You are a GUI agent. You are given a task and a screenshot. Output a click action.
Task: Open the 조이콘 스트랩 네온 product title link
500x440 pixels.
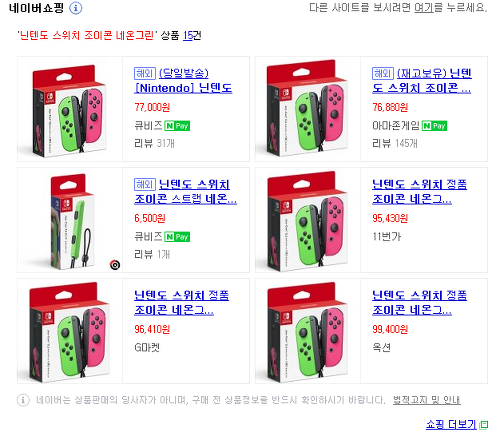185,192
